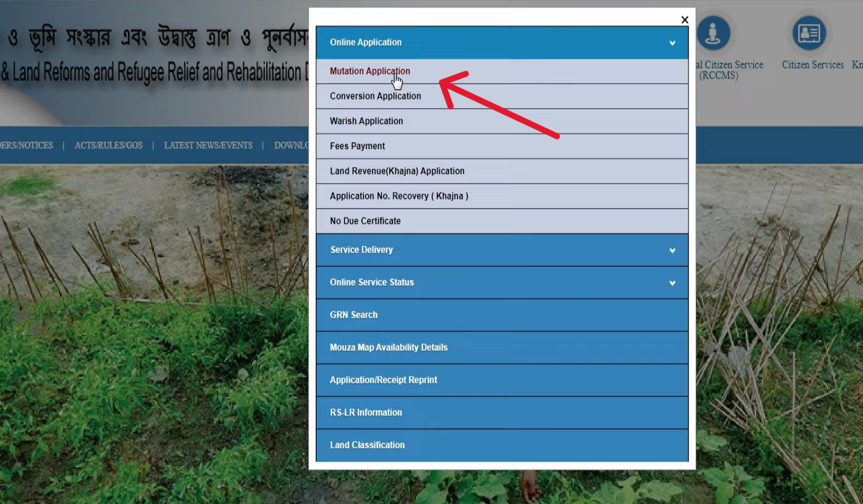Open Mouza Map Availability Details
Viewport: 863px width, 504px height.
[x=388, y=347]
